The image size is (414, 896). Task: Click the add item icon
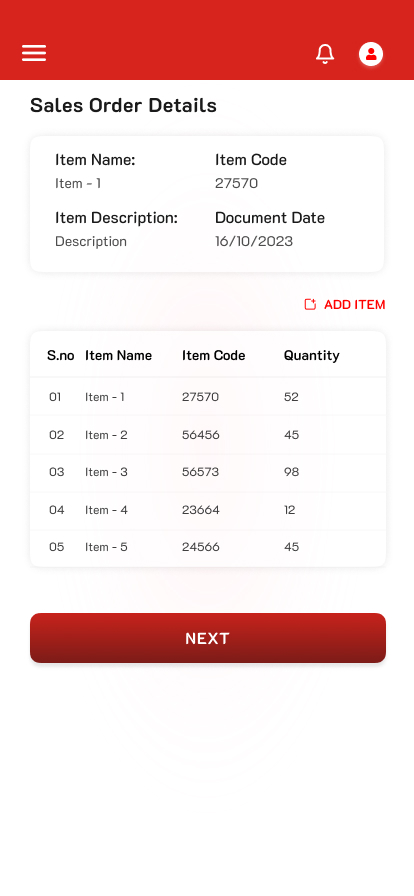(310, 305)
